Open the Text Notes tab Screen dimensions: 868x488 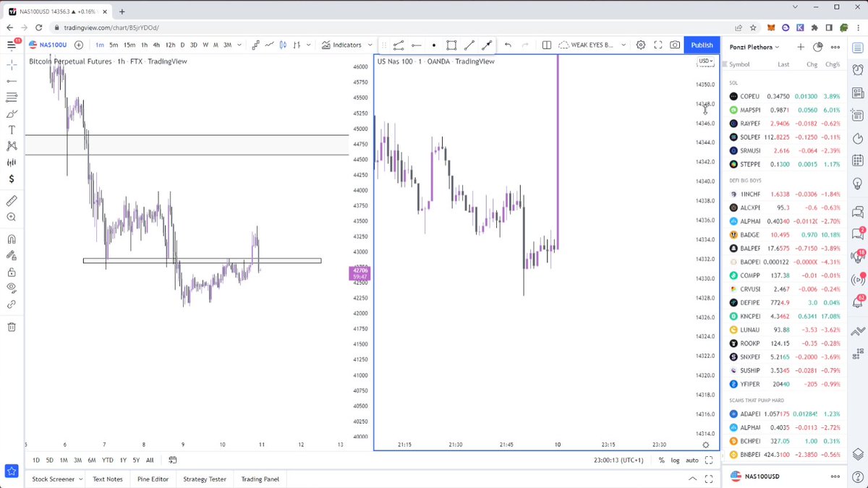pos(108,479)
